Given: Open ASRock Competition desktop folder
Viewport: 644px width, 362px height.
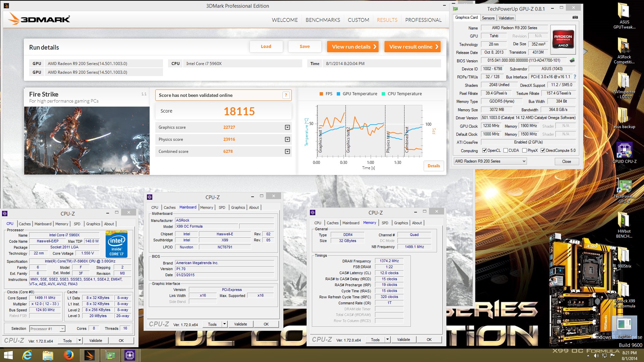Looking at the screenshot, I should (624, 51).
